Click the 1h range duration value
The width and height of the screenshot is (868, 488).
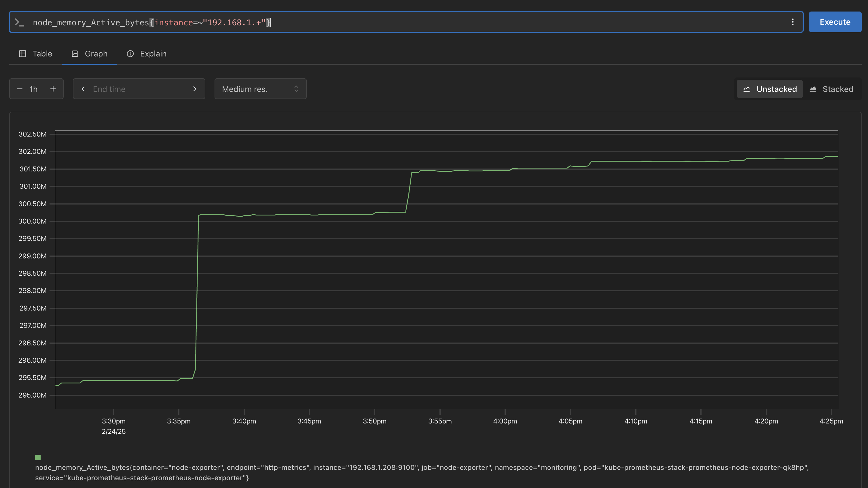tap(33, 89)
